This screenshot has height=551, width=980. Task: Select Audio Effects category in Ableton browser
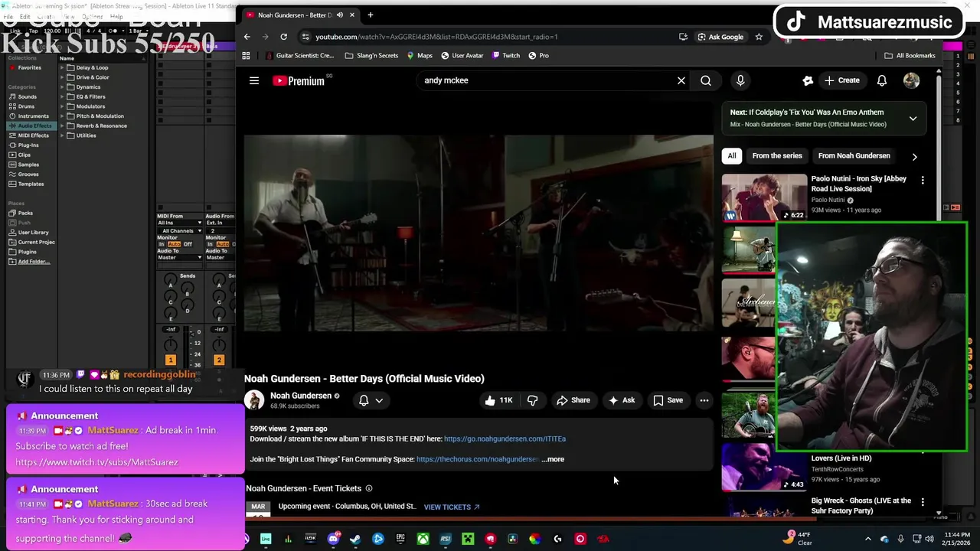[x=31, y=126]
